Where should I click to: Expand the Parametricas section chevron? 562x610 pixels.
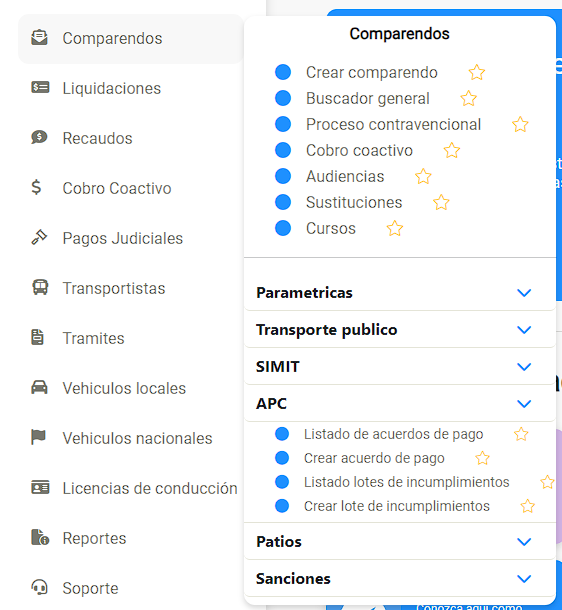point(524,293)
